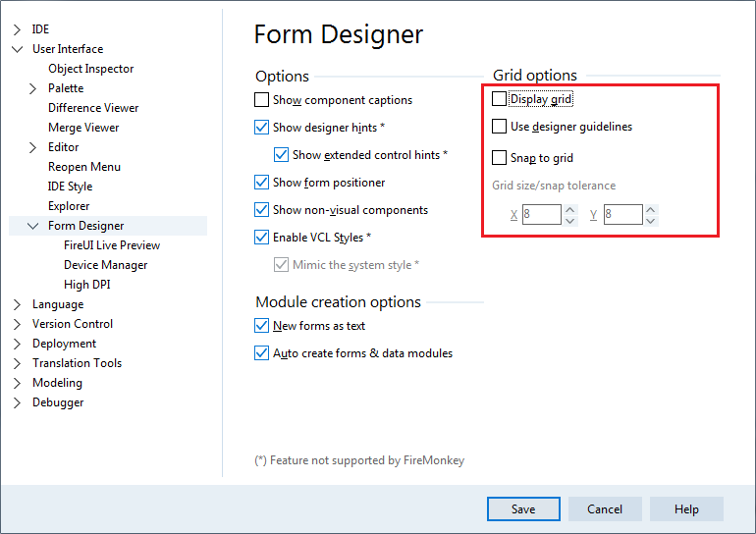This screenshot has width=756, height=534.
Task: Expand the IDE tree node
Action: pos(17,29)
